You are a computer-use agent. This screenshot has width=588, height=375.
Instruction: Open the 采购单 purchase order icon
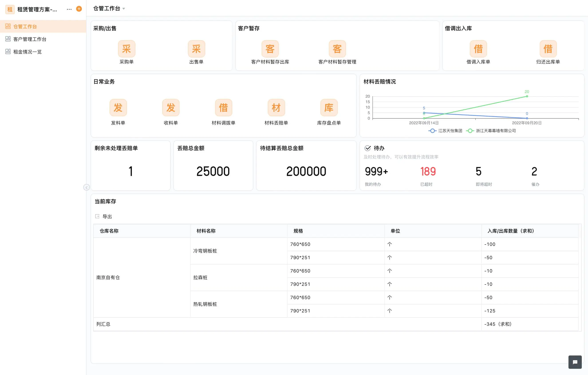pos(126,49)
